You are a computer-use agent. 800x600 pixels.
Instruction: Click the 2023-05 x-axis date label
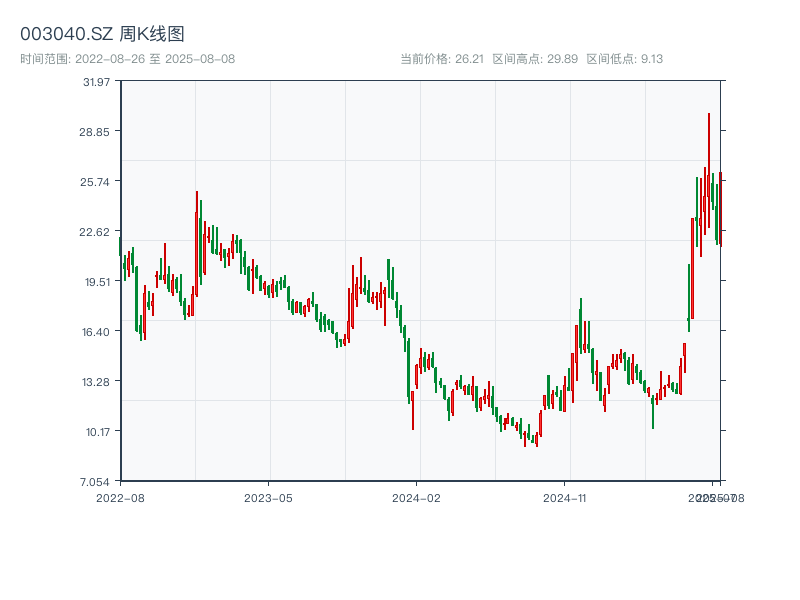pos(268,497)
